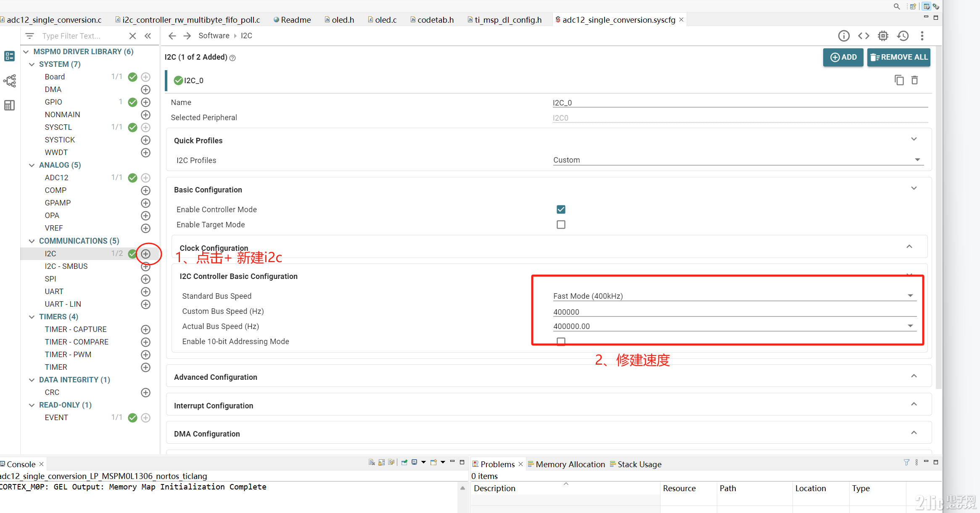Screen dimensions: 980x513
Task: Navigate forward with the right arrow
Action: 187,36
